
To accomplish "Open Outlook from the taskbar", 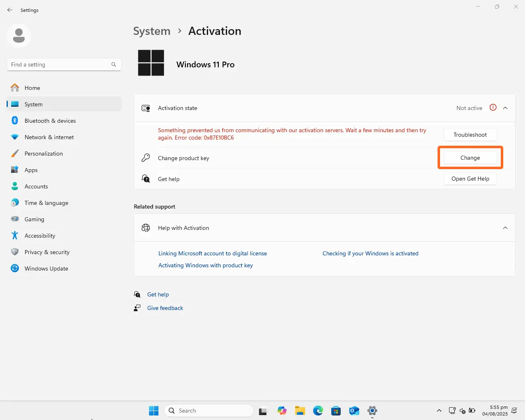I will click(354, 411).
